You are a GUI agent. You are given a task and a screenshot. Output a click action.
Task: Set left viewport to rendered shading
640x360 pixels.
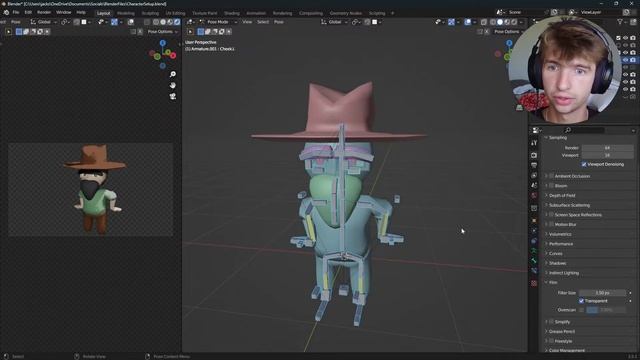pyautogui.click(x=177, y=22)
